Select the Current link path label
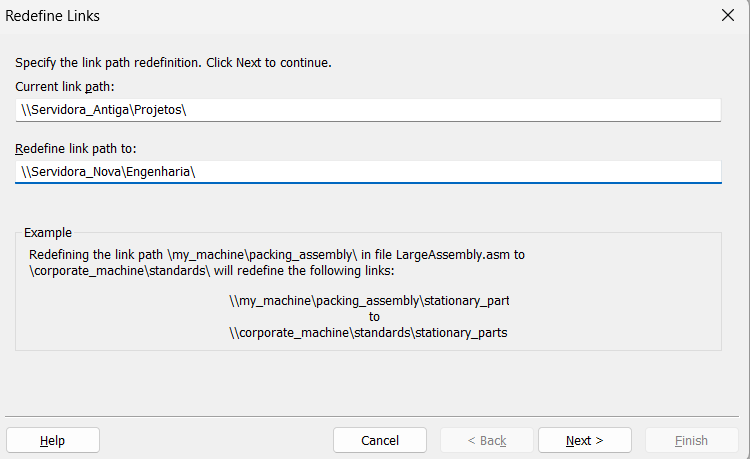750x459 pixels. 65,87
